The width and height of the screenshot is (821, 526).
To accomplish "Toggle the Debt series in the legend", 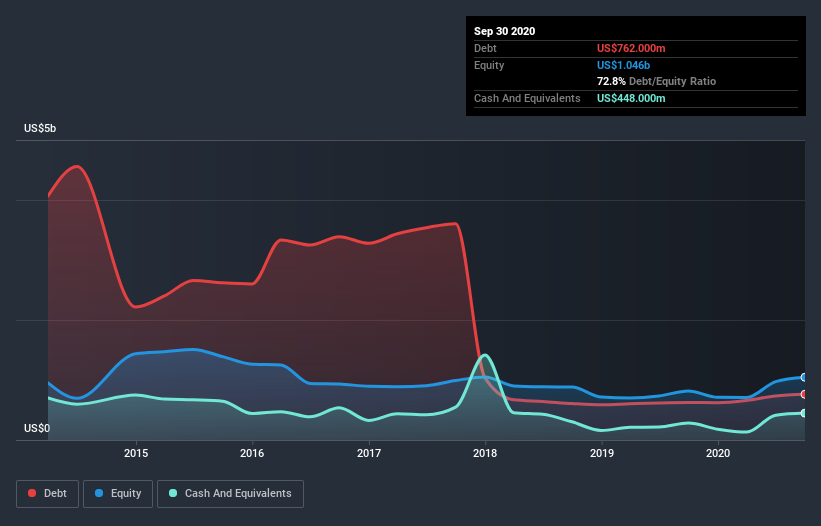I will (47, 494).
